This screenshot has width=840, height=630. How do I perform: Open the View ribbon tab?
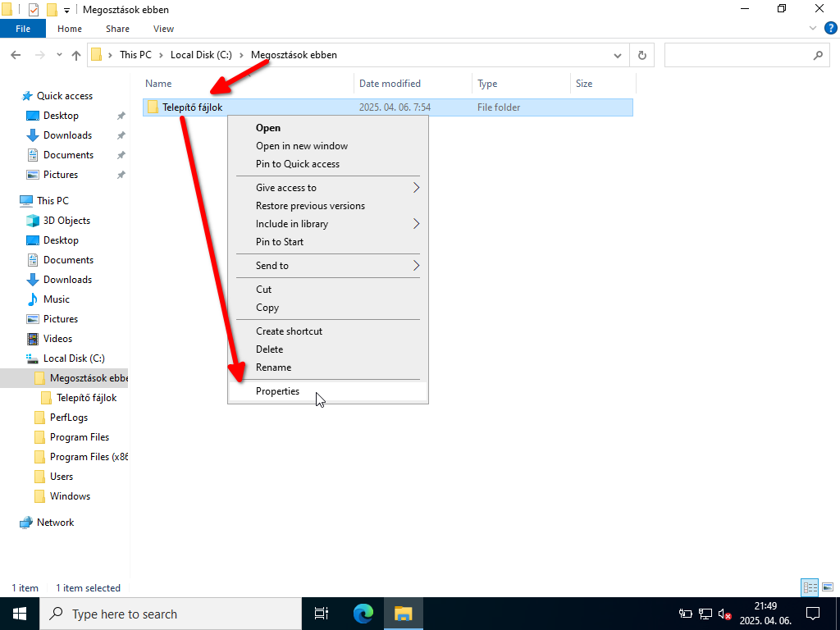[x=163, y=29]
